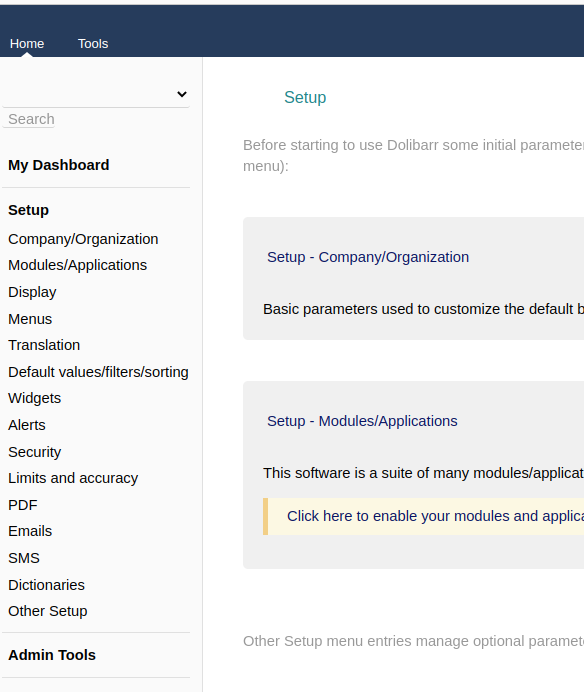This screenshot has width=584, height=692.
Task: Follow the 'Setup - Company/Organization' card link
Action: click(x=368, y=257)
